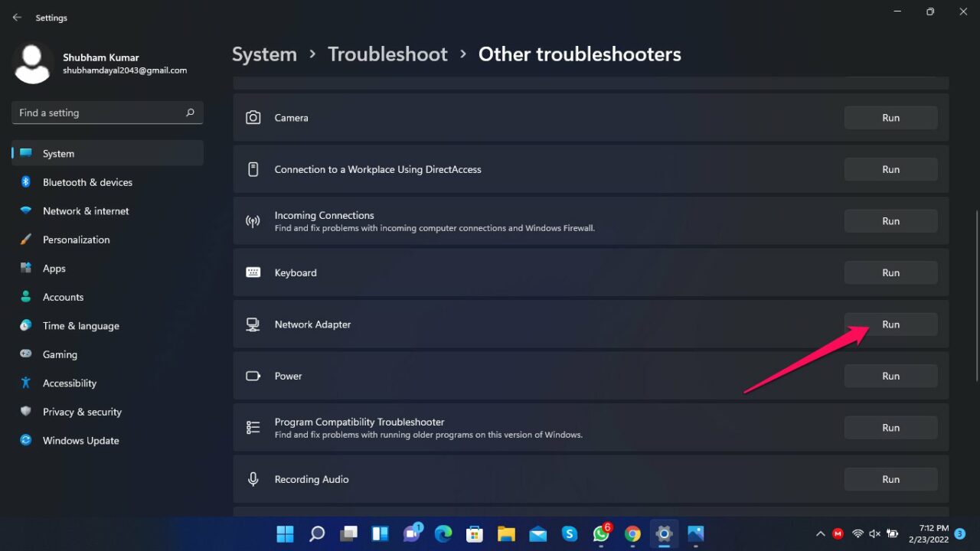980x551 pixels.
Task: Open Privacy & security settings
Action: click(82, 412)
